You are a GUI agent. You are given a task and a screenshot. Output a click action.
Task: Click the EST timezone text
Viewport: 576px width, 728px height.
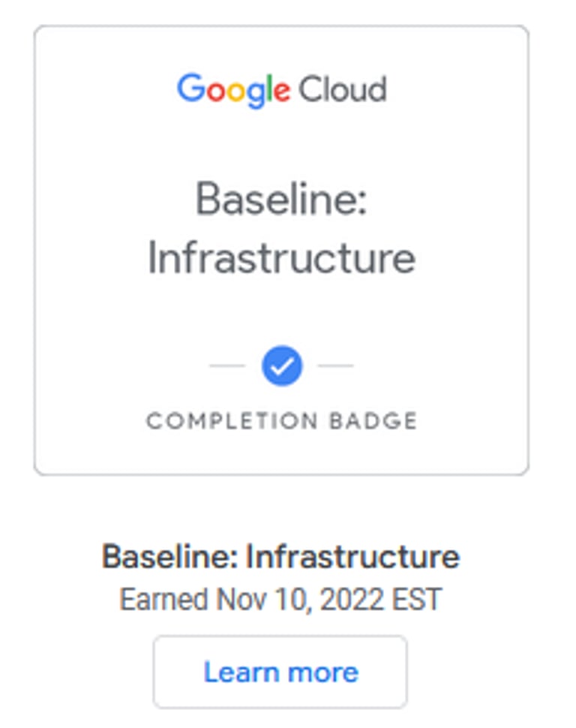tap(420, 600)
